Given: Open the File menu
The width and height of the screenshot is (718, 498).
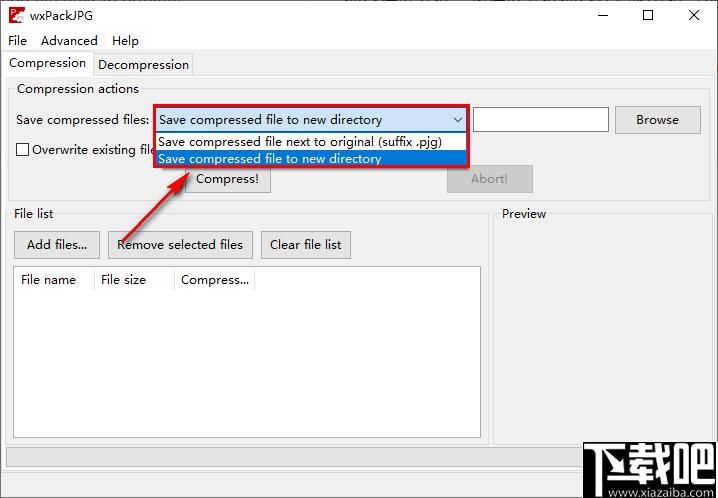Looking at the screenshot, I should pyautogui.click(x=17, y=41).
